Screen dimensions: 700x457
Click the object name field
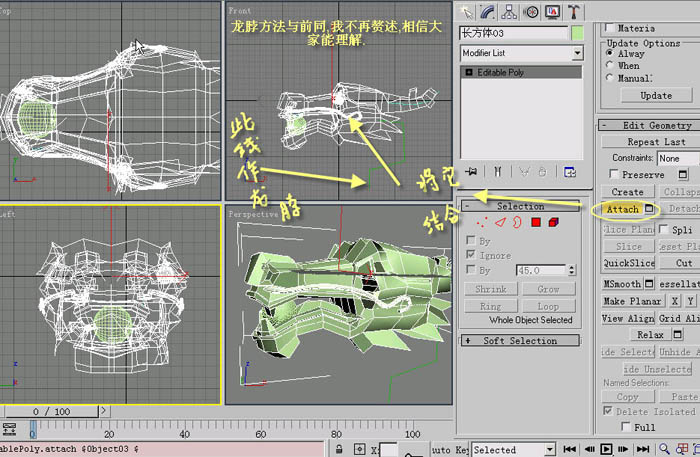click(x=513, y=33)
